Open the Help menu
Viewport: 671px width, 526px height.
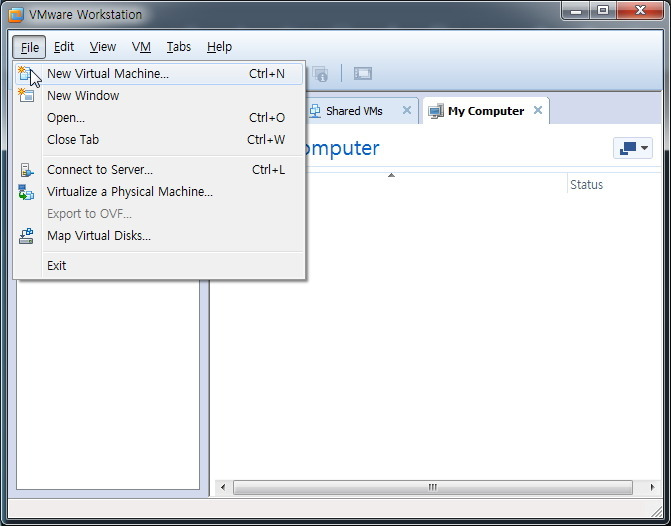point(219,47)
